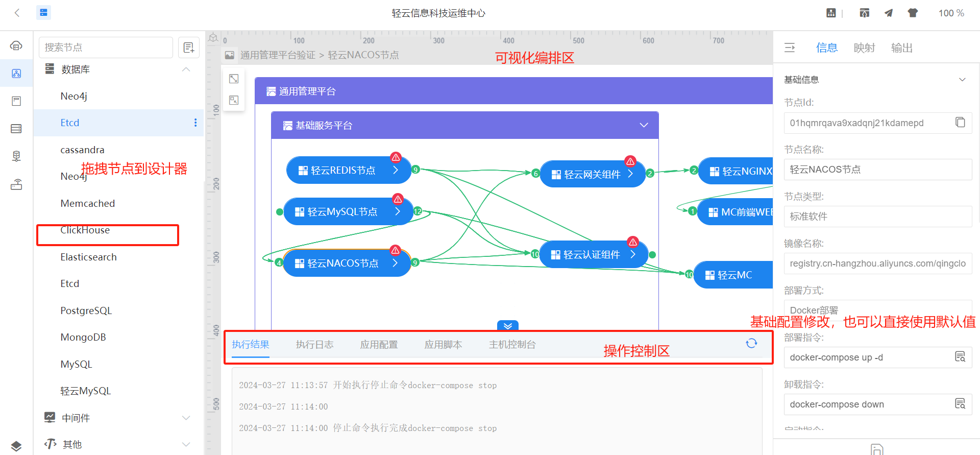The width and height of the screenshot is (980, 455).
Task: Select the Memcached node
Action: pyautogui.click(x=88, y=203)
